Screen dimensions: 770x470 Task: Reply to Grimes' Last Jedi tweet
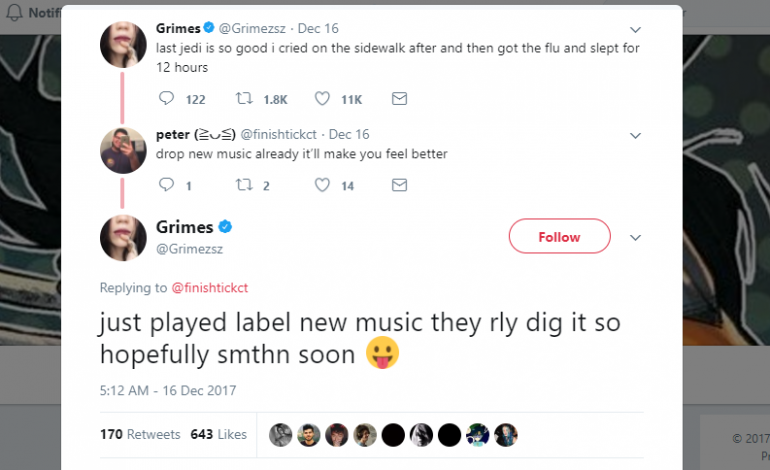click(x=166, y=98)
